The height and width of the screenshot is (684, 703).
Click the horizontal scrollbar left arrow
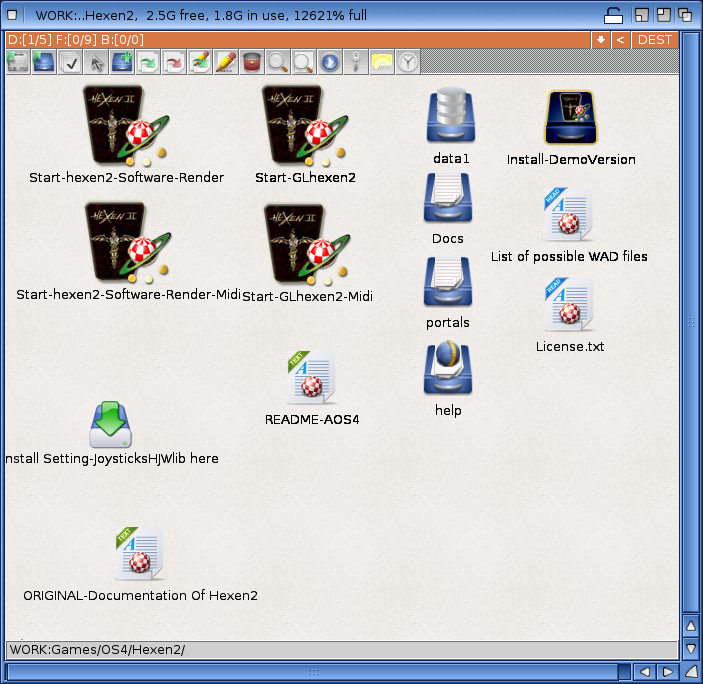pos(645,672)
